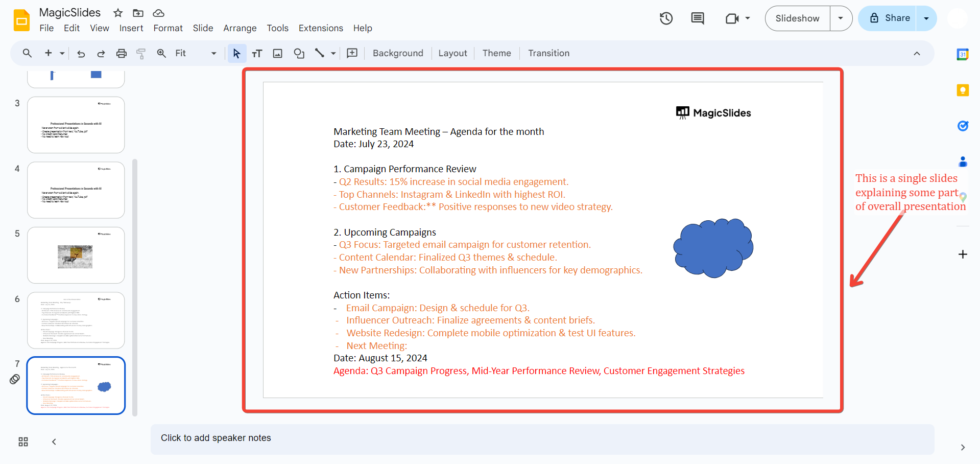980x464 pixels.
Task: Hide the toolbar menus chevron
Action: coord(917,54)
